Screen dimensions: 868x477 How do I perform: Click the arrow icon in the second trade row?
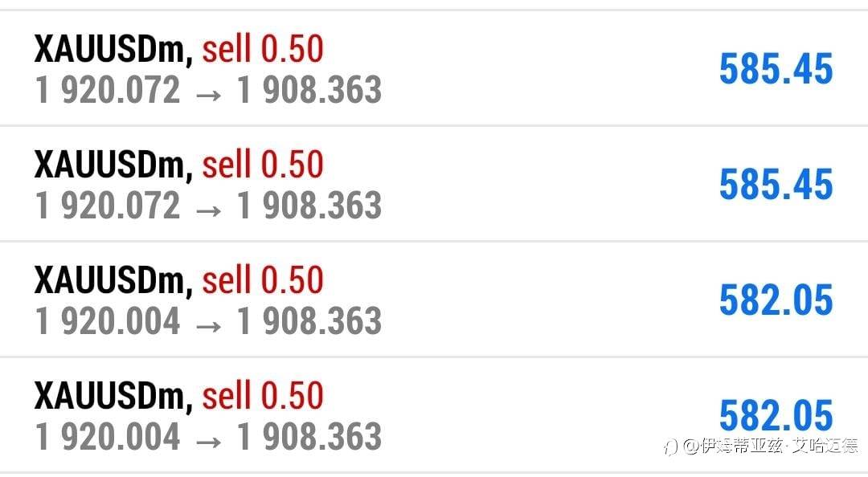208,208
